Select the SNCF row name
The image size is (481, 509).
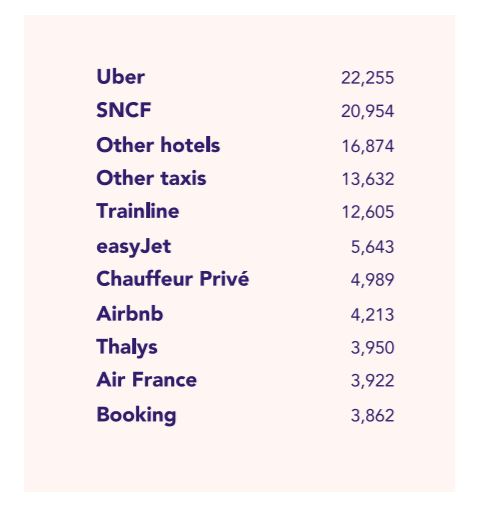pyautogui.click(x=124, y=110)
